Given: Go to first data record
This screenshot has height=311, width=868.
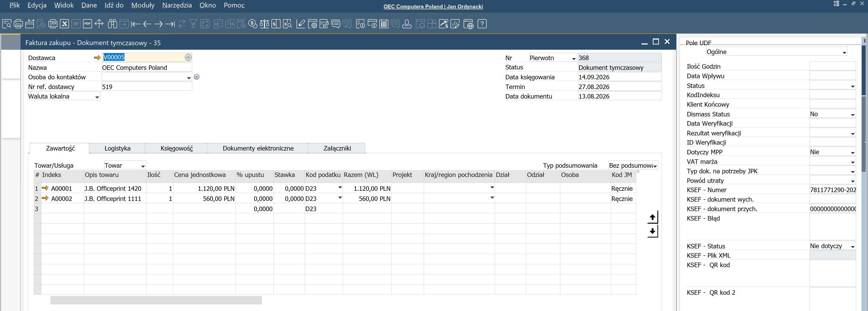Looking at the screenshot, I should [135, 24].
